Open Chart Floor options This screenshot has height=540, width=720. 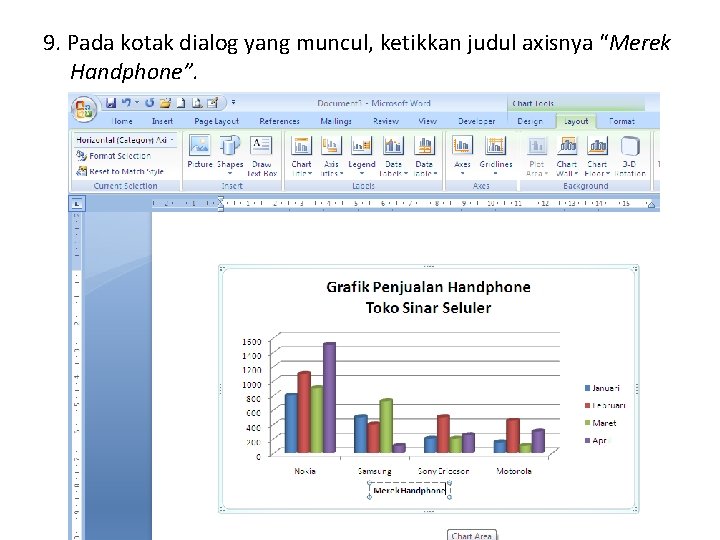597,155
